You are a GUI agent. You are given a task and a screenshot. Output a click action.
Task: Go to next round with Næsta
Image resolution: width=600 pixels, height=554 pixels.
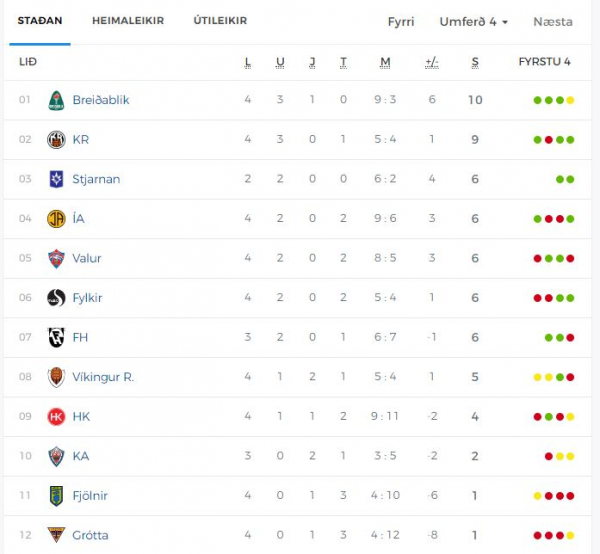tap(553, 22)
